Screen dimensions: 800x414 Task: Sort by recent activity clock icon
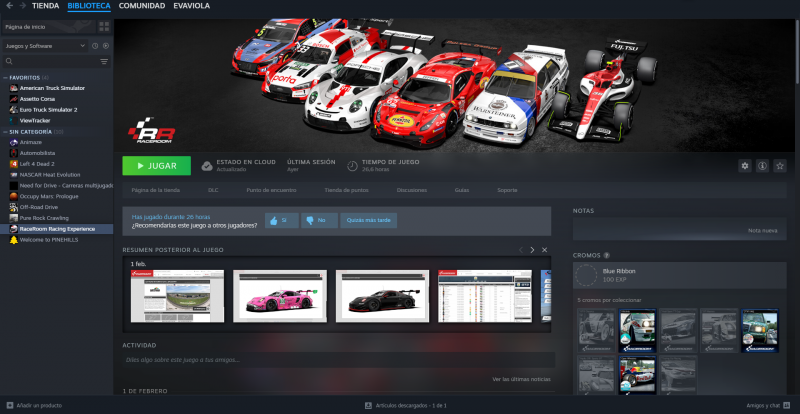(95, 46)
